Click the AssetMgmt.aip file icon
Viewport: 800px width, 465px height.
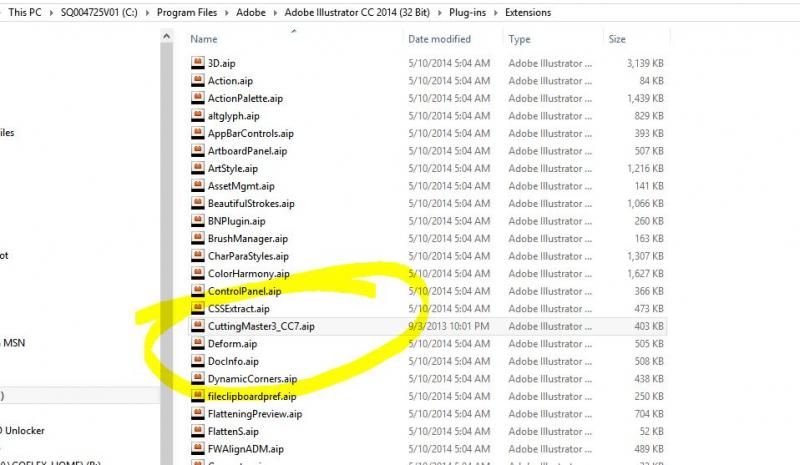[197, 185]
